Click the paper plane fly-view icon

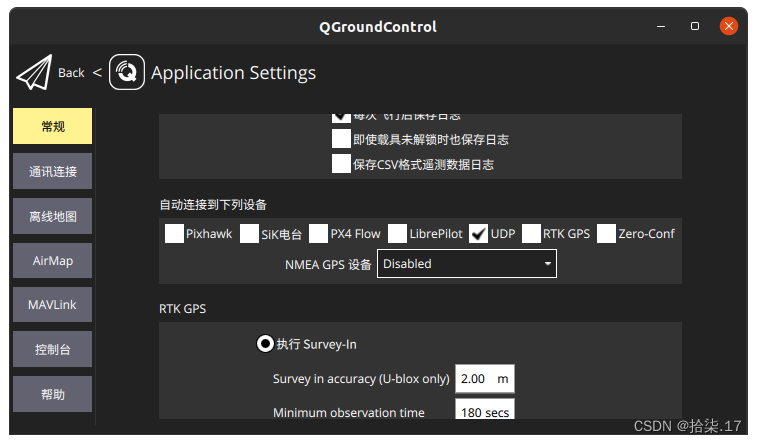34,72
